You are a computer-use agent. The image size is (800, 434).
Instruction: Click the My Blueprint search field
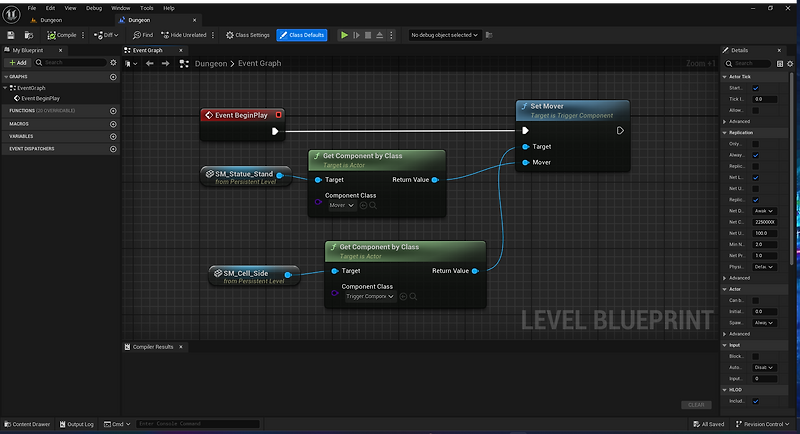tap(70, 62)
